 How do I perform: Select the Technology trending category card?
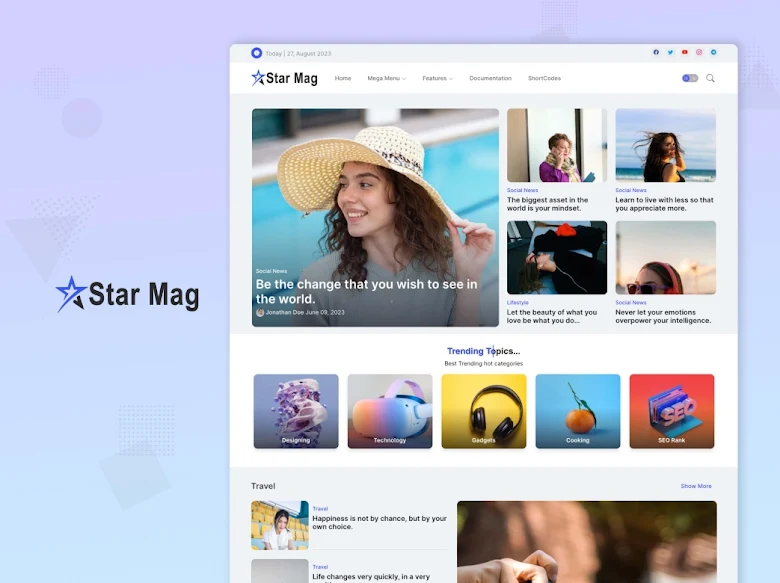click(x=390, y=411)
